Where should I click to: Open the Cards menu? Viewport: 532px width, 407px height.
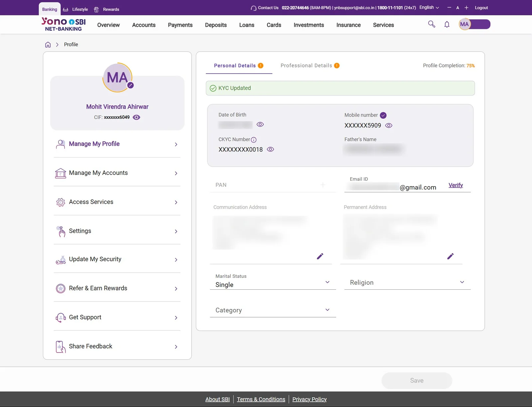pyautogui.click(x=274, y=25)
